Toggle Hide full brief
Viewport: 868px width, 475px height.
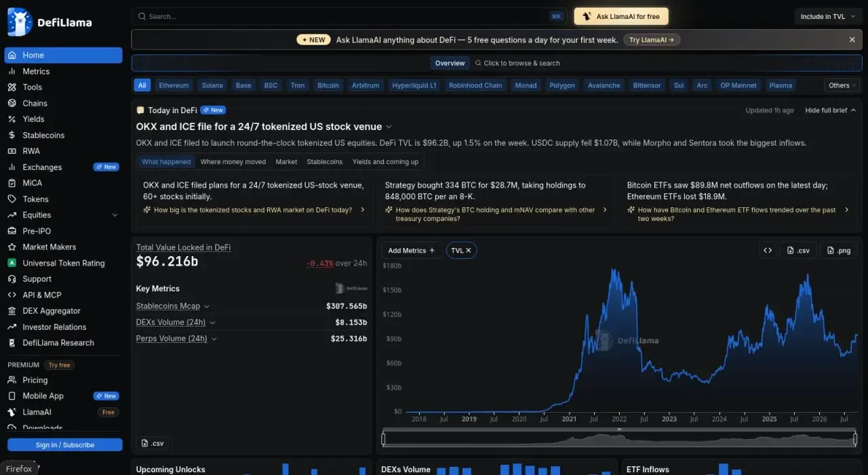click(x=831, y=110)
